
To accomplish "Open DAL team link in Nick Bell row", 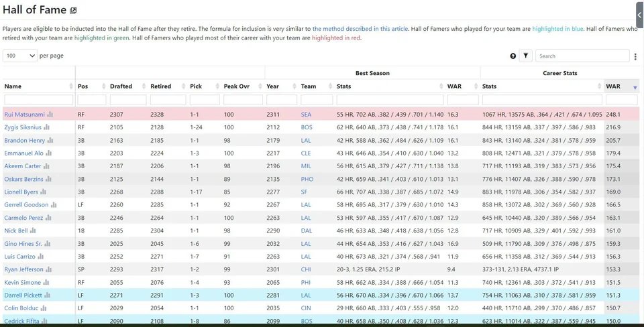I will [307, 231].
